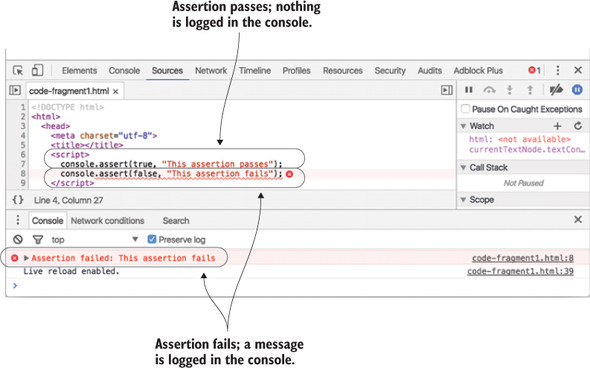Expand the Assertion failed message details
The image size is (590, 368).
(x=26, y=258)
